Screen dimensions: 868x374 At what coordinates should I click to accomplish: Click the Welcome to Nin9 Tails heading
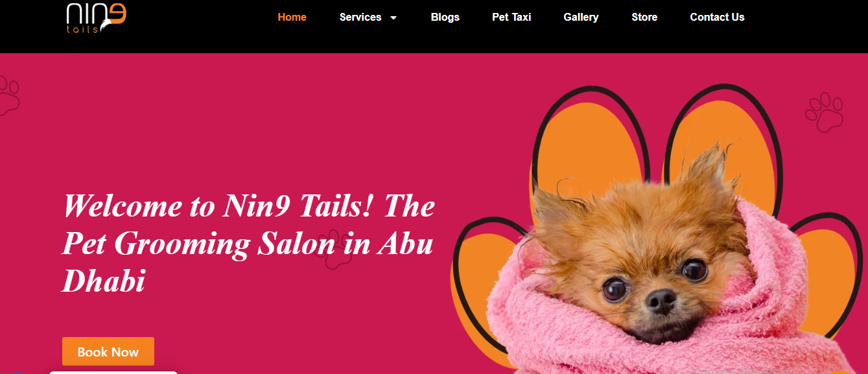pos(248,244)
